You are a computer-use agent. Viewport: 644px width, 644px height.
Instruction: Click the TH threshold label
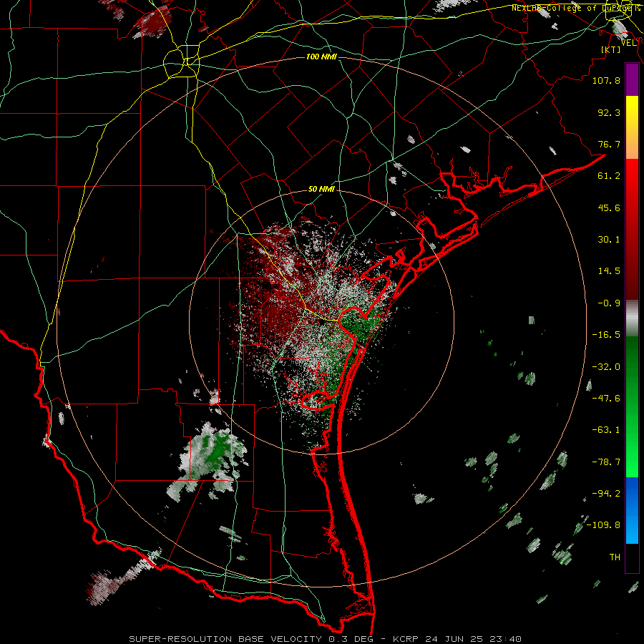click(615, 557)
